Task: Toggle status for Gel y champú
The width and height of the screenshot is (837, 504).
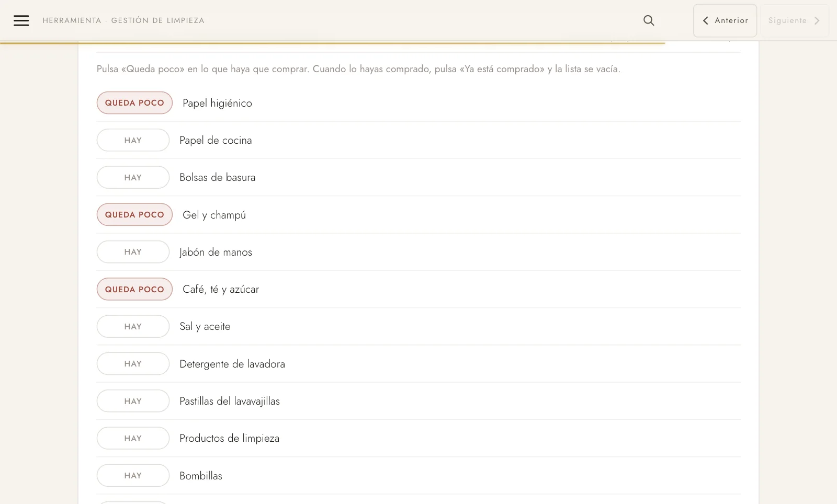Action: click(134, 214)
